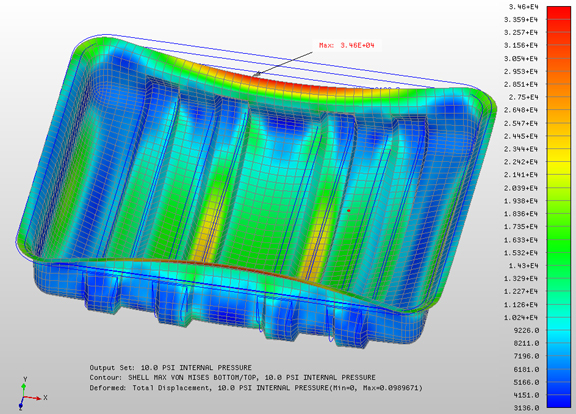Image resolution: width=576 pixels, height=414 pixels.
Task: Click legend value 3136.0
Action: pyautogui.click(x=526, y=408)
